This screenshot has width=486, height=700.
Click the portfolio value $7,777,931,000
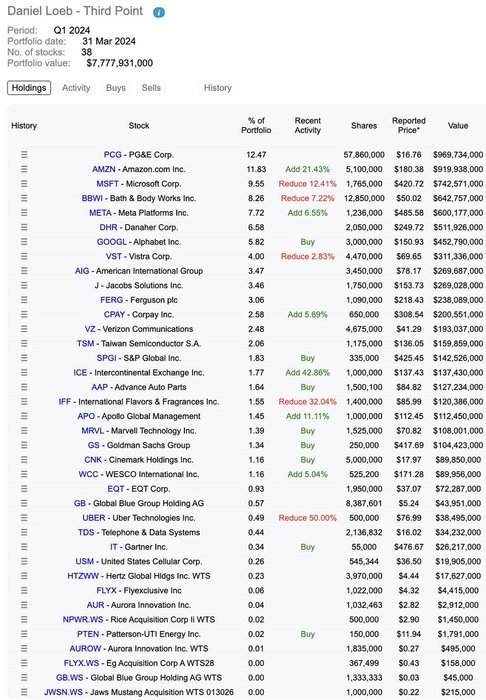(x=120, y=63)
